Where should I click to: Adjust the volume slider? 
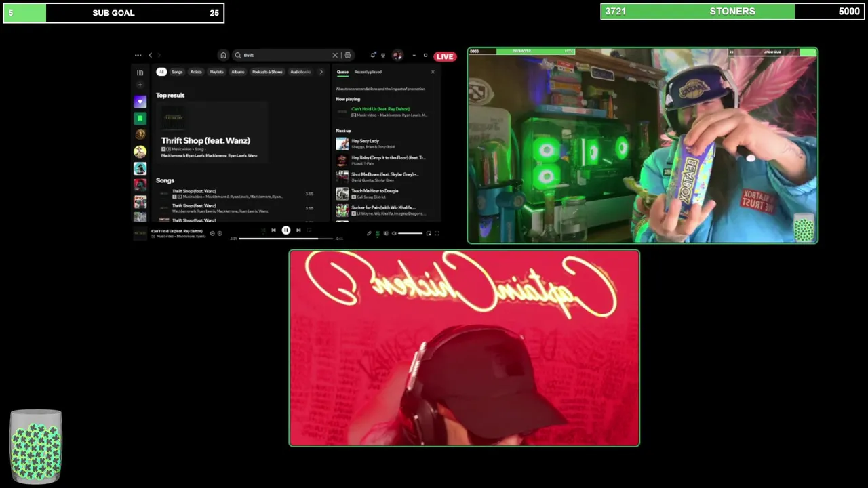[x=410, y=233]
